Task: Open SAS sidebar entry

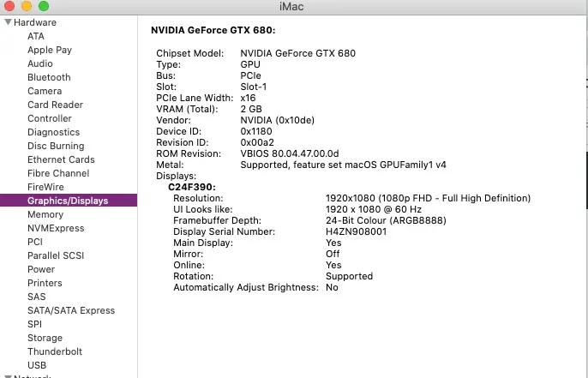Action: pyautogui.click(x=36, y=297)
